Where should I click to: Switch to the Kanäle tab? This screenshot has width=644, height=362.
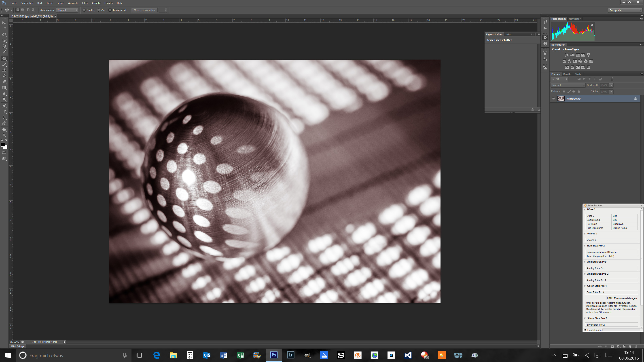(567, 74)
